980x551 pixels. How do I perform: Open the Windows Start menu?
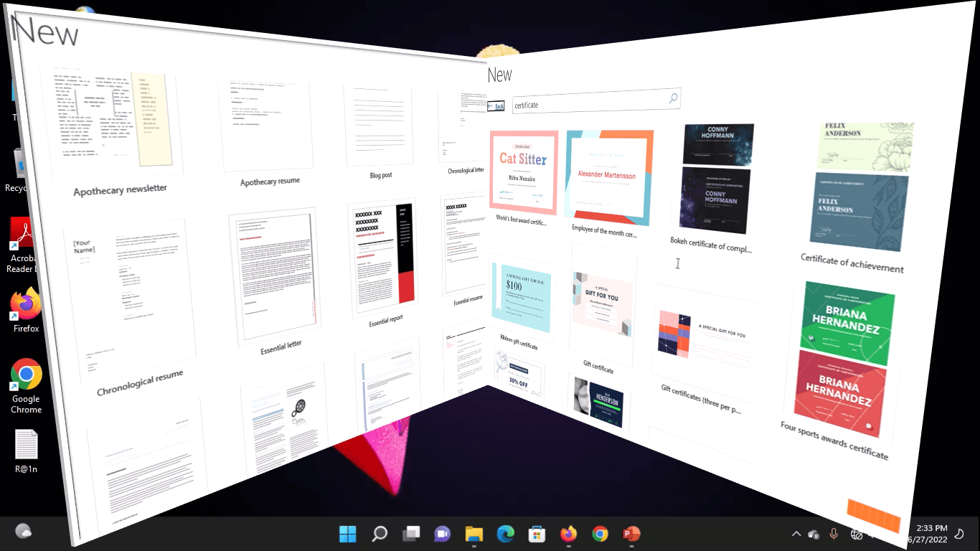347,534
